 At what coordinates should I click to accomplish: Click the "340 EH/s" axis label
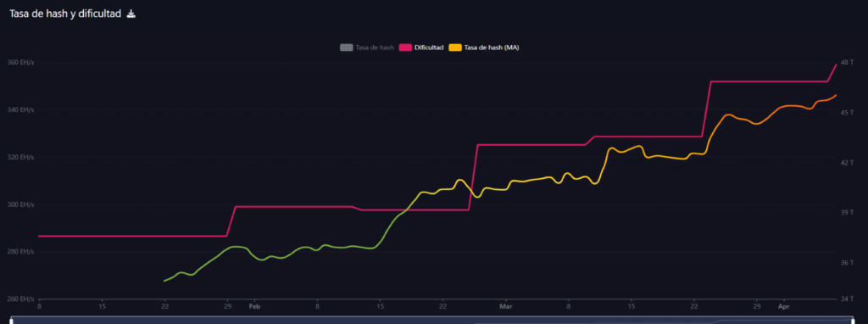pyautogui.click(x=20, y=109)
